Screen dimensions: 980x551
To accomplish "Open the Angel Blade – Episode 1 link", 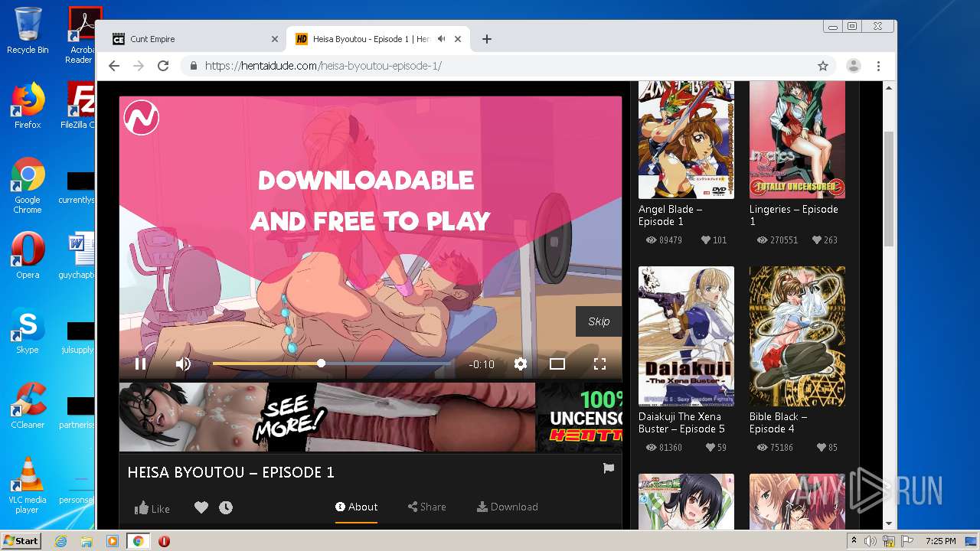I will pos(671,215).
